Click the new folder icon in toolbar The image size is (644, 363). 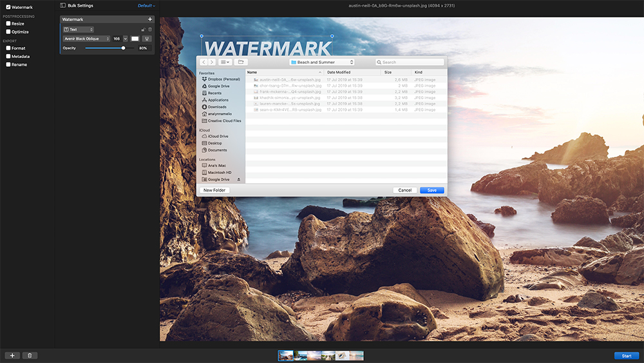pos(241,62)
